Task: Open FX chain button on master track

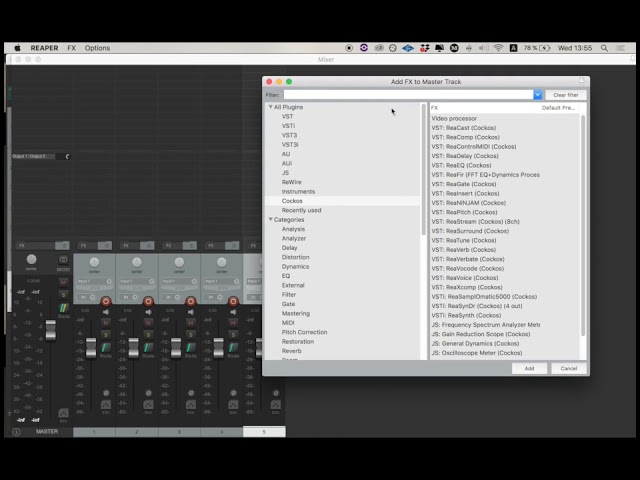Action: [35, 245]
